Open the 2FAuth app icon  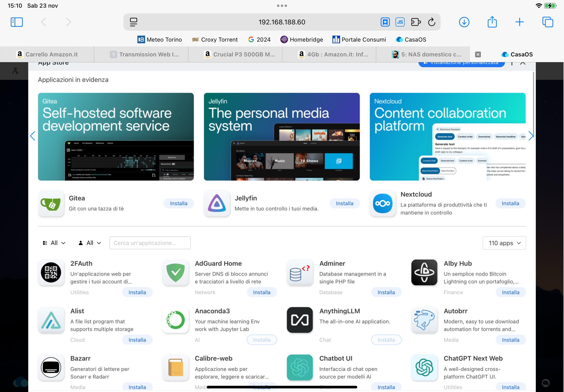click(51, 272)
